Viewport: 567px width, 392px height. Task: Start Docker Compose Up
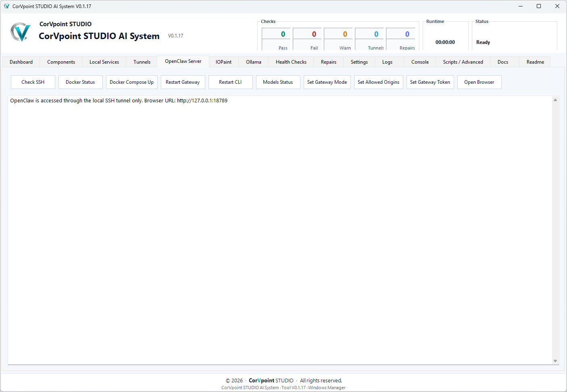pos(132,82)
